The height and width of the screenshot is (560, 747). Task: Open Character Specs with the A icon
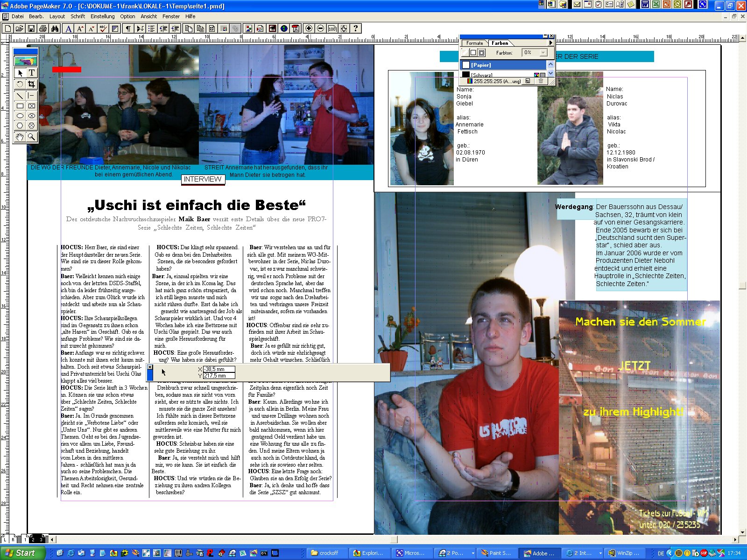pyautogui.click(x=69, y=28)
